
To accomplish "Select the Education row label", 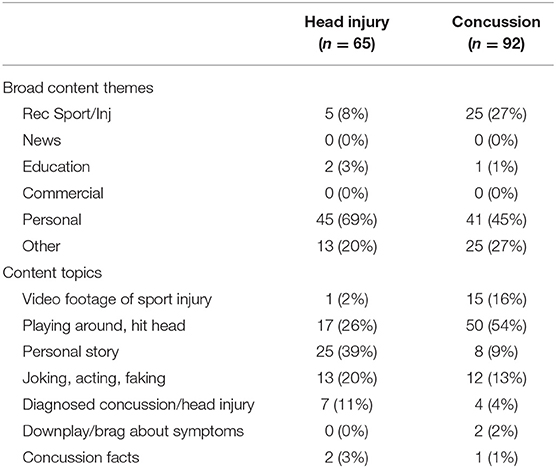I will pyautogui.click(x=56, y=167).
